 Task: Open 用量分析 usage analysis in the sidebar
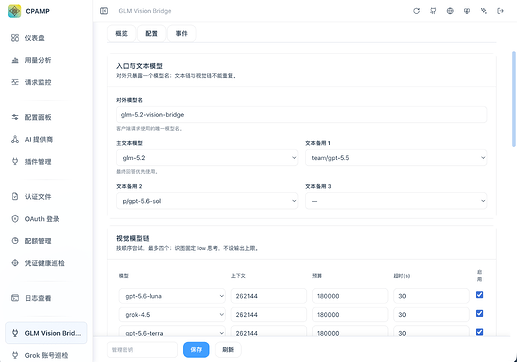pos(46,60)
